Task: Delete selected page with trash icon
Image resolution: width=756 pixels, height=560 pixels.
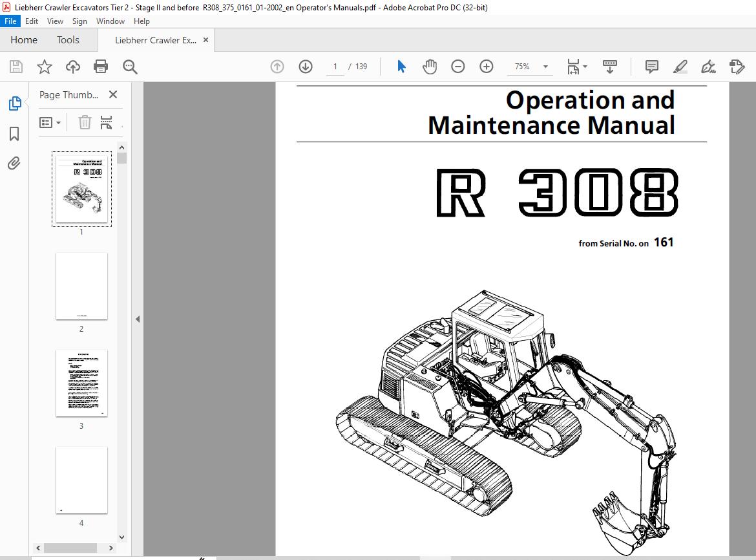Action: (x=85, y=122)
